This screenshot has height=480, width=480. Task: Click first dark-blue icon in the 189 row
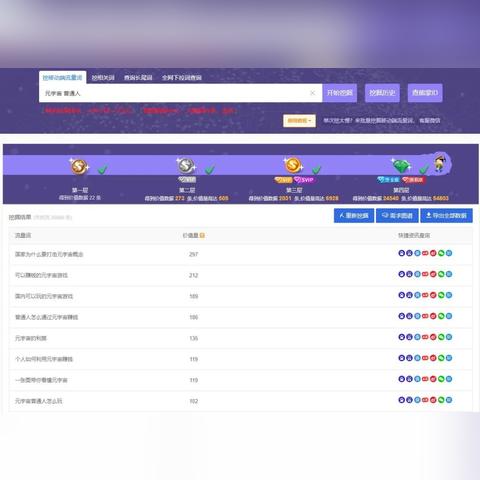click(x=402, y=295)
